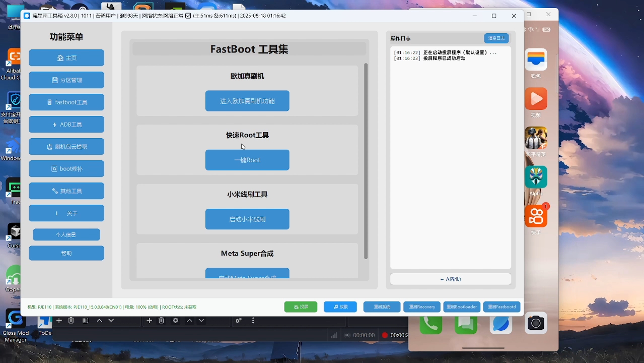Click the streaming broadcast icon in recorder window
644x363 pixels.
coord(347,335)
